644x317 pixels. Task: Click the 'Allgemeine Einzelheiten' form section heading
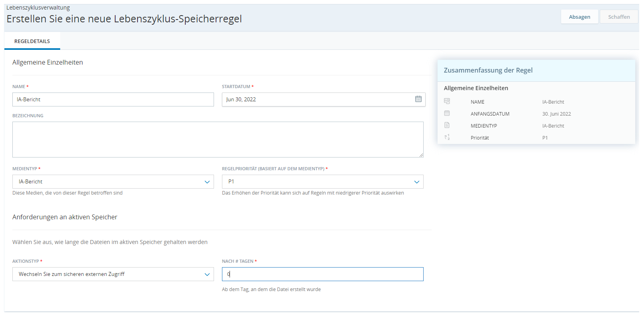click(x=48, y=62)
